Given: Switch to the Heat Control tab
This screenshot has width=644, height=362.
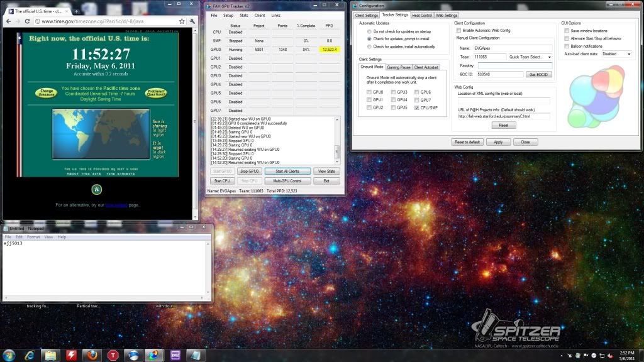Looking at the screenshot, I should click(422, 15).
